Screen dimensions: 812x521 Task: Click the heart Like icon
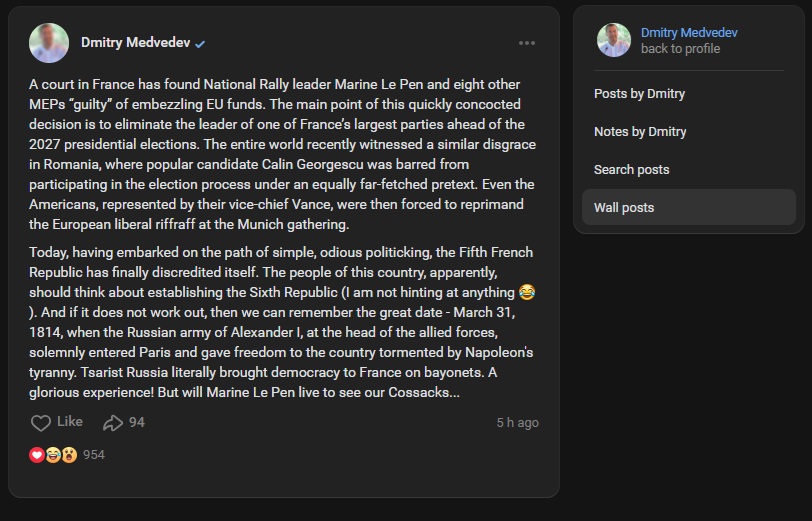pyautogui.click(x=40, y=423)
